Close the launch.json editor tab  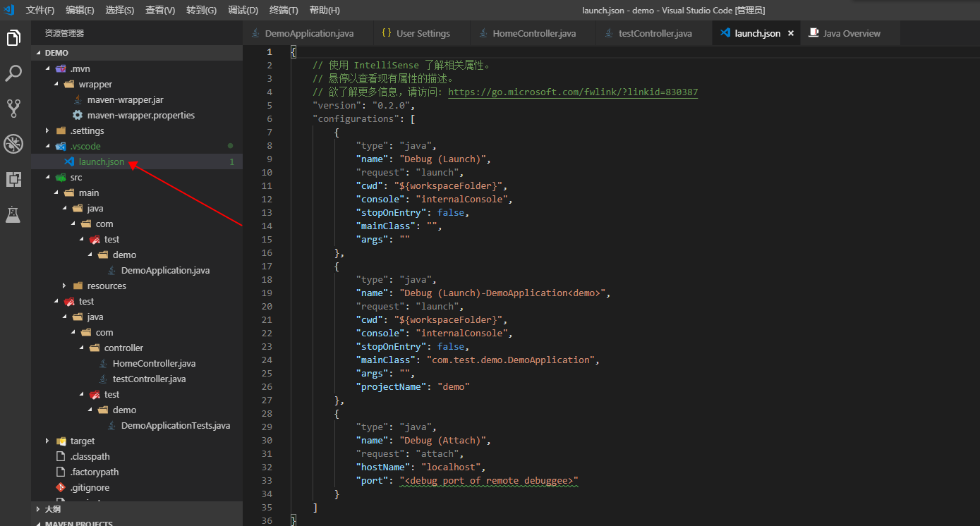click(x=791, y=33)
